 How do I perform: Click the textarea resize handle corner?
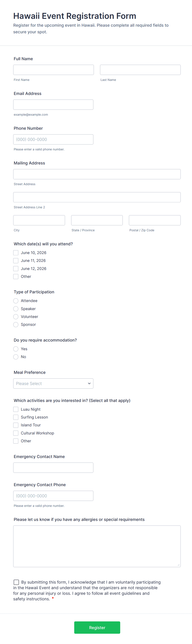[179, 565]
